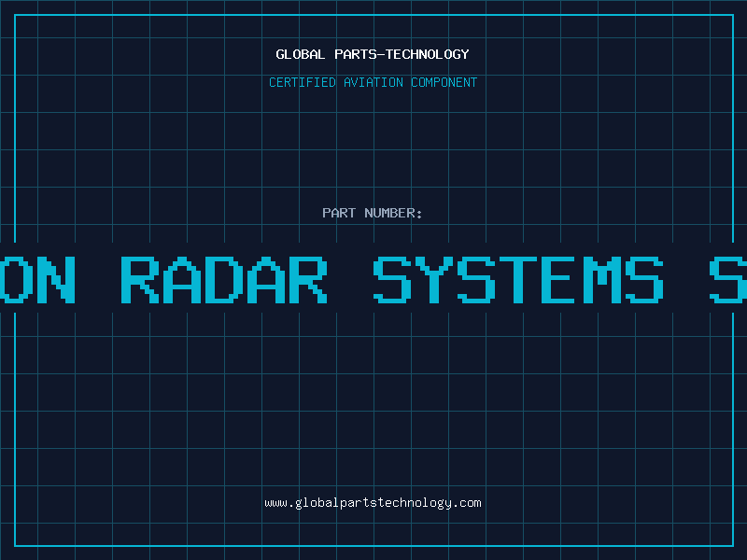Click the cut-off S after SYSTEMS

coord(728,280)
